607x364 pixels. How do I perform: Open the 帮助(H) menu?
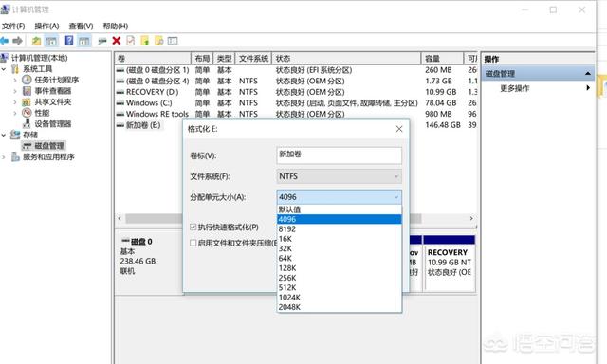click(116, 26)
